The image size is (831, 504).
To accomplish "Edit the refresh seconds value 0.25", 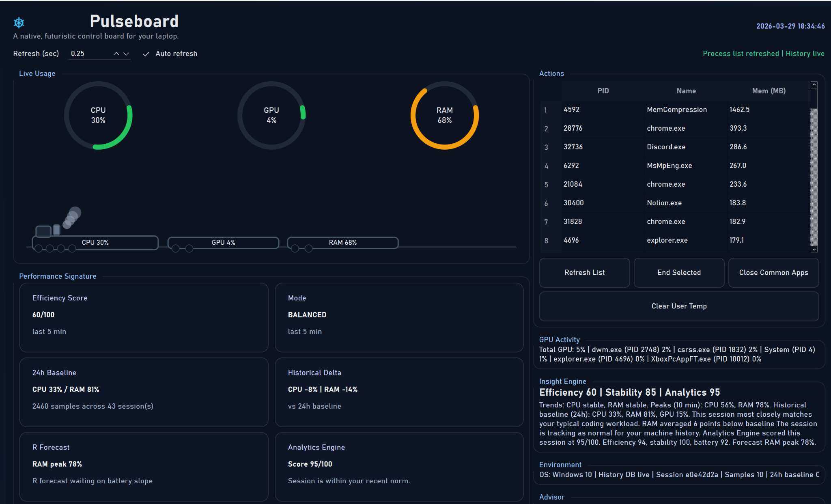I will (85, 53).
